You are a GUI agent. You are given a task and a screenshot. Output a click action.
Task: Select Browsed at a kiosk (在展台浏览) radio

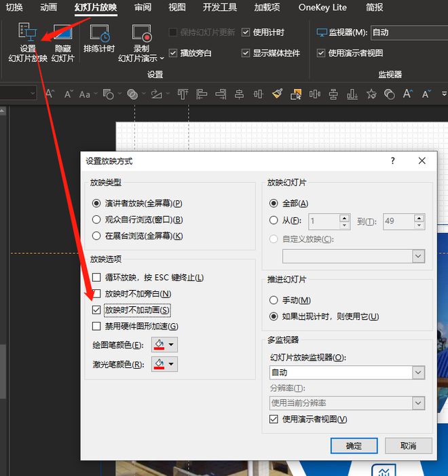tap(96, 236)
